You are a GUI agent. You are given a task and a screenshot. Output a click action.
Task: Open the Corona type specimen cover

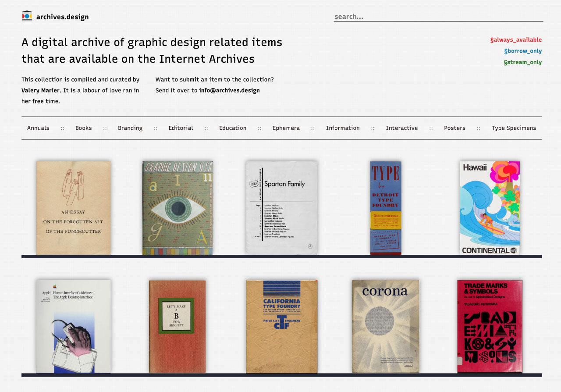[386, 327]
